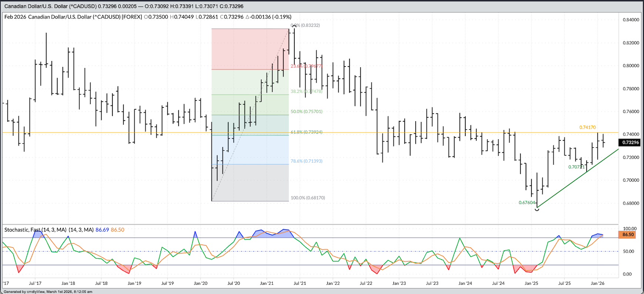The image size is (644, 294).
Task: Click the 78.6% (0.71393) Fibonacci level label
Action: pyautogui.click(x=306, y=161)
